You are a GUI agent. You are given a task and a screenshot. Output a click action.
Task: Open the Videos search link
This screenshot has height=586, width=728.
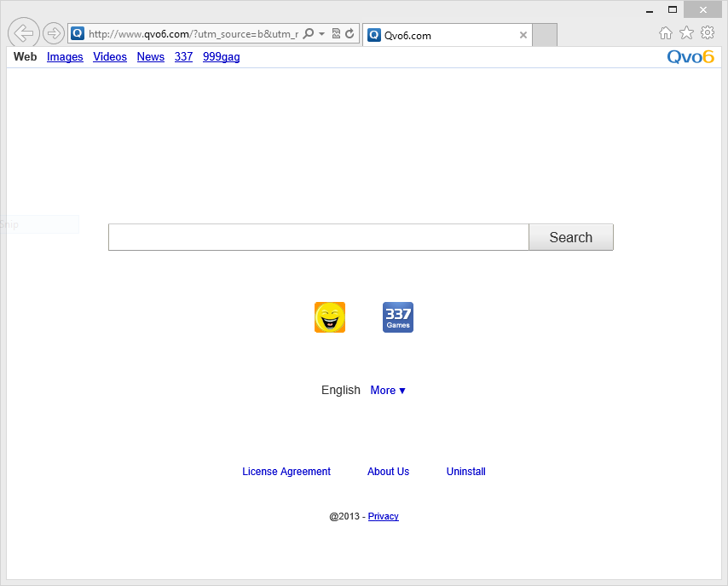coord(110,56)
